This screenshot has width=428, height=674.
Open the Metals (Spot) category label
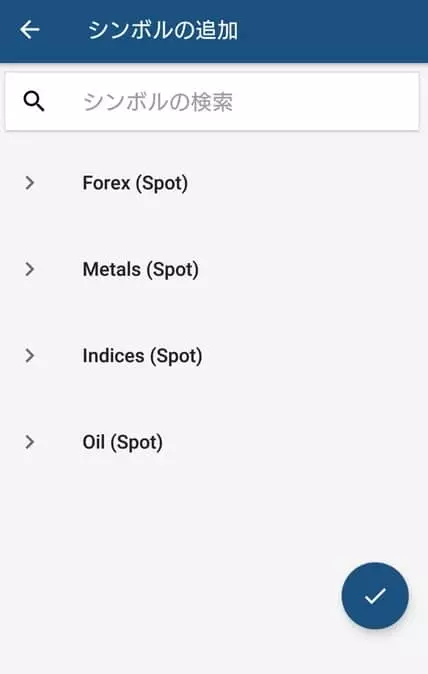(x=141, y=270)
